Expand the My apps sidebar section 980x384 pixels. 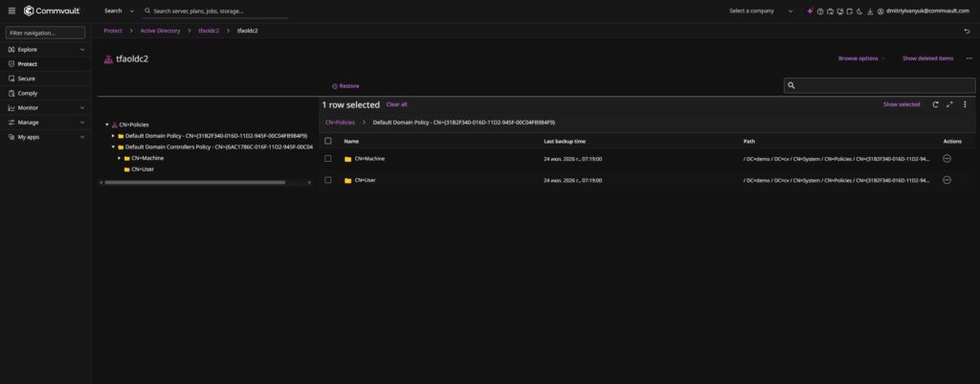coord(82,136)
